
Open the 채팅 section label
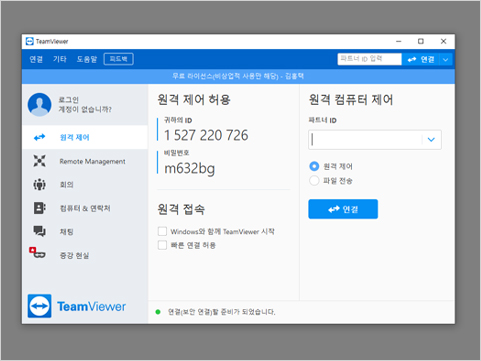[66, 232]
